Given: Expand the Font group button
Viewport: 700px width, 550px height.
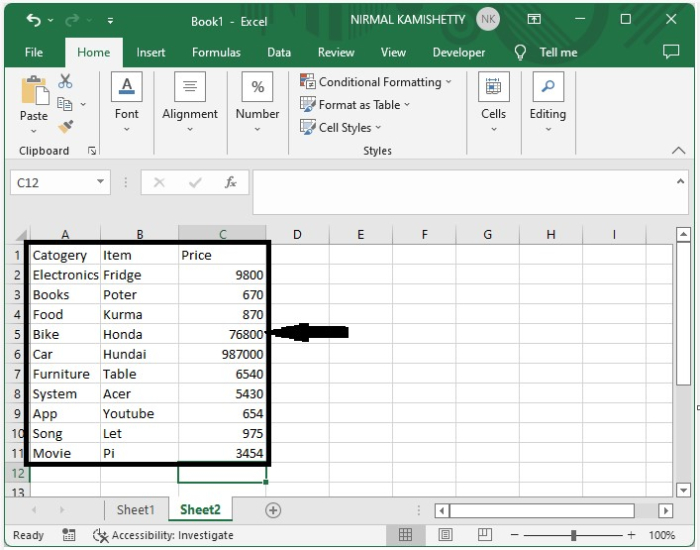Looking at the screenshot, I should click(127, 103).
